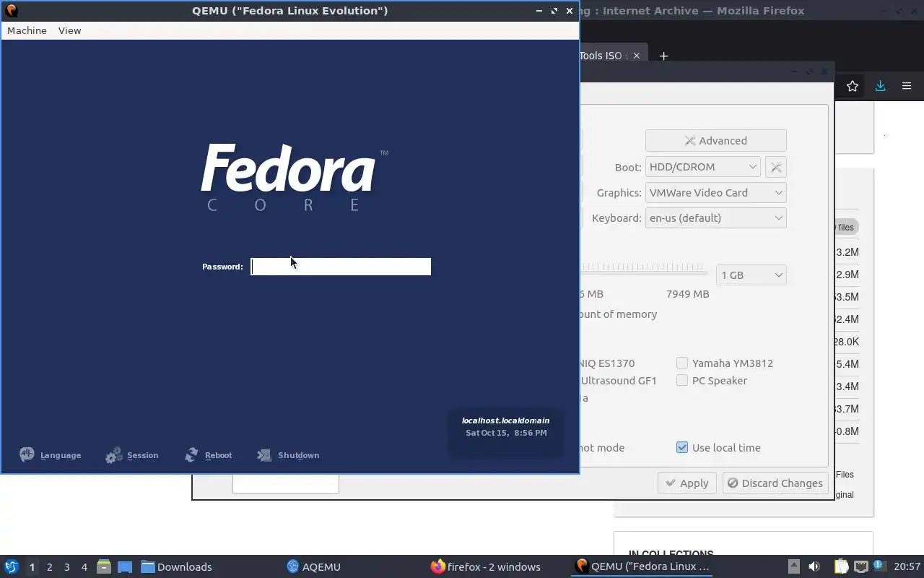Open the Graphics VMWare Video Card dropdown

coord(715,193)
